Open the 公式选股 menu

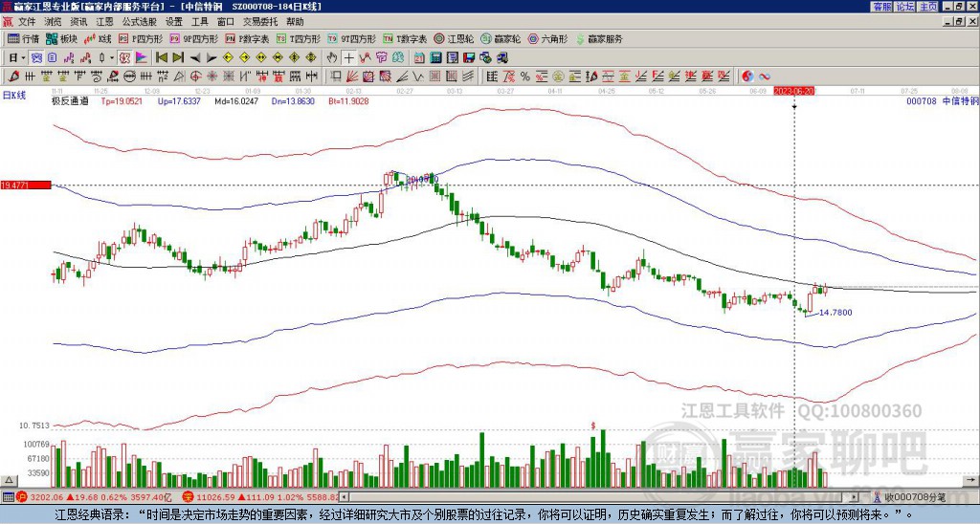(x=140, y=22)
